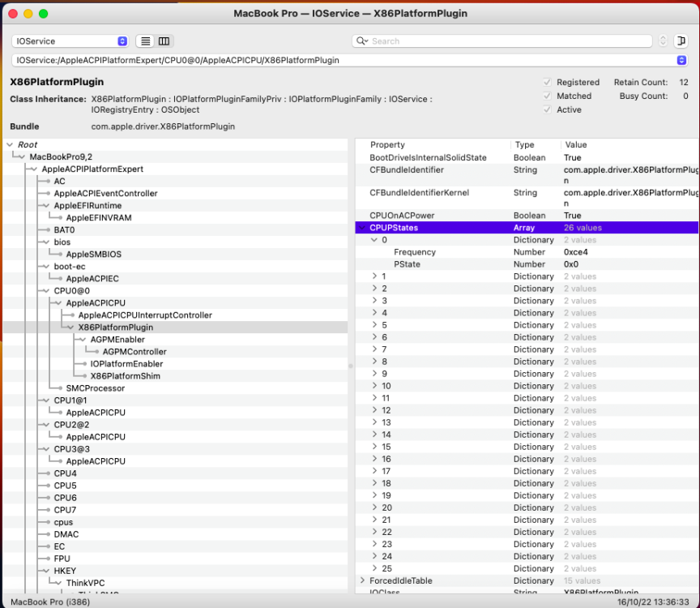Select the AC tree item
The image size is (700, 608).
[x=59, y=182]
